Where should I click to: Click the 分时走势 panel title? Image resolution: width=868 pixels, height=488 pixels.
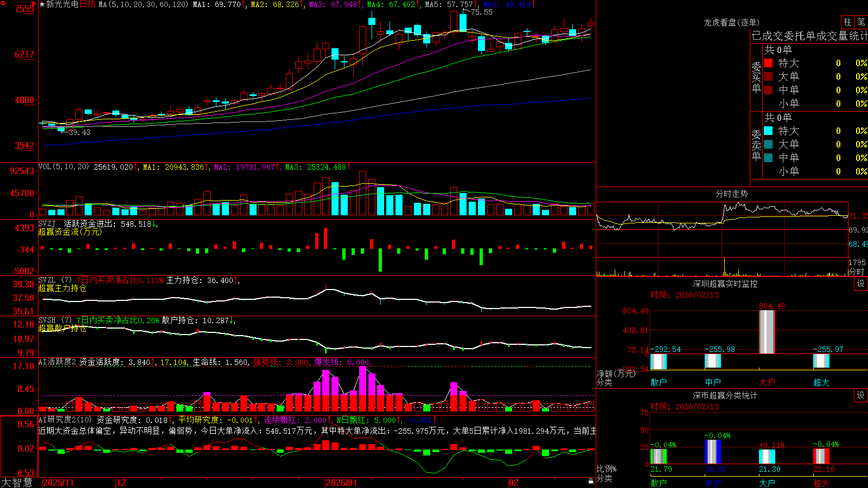(732, 194)
